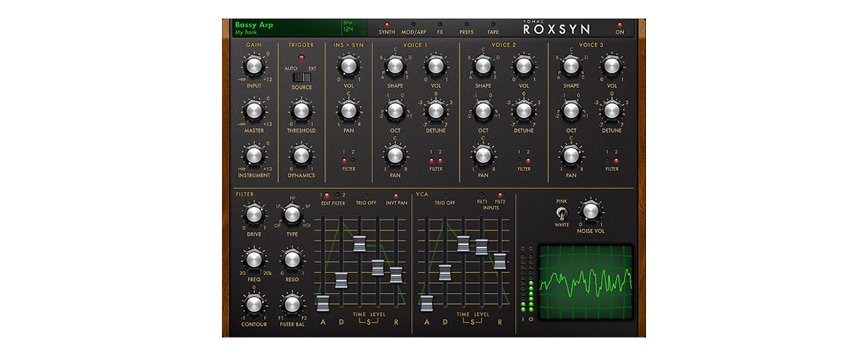This screenshot has height=356, width=868.
Task: Click the Voice 1 VOL knob
Action: pyautogui.click(x=435, y=67)
